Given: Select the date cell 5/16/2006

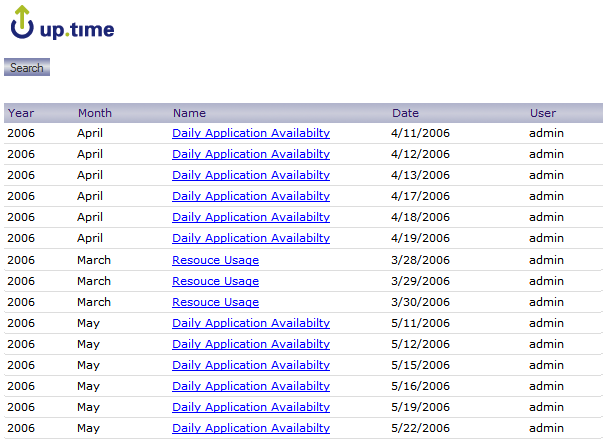Looking at the screenshot, I should [420, 386].
